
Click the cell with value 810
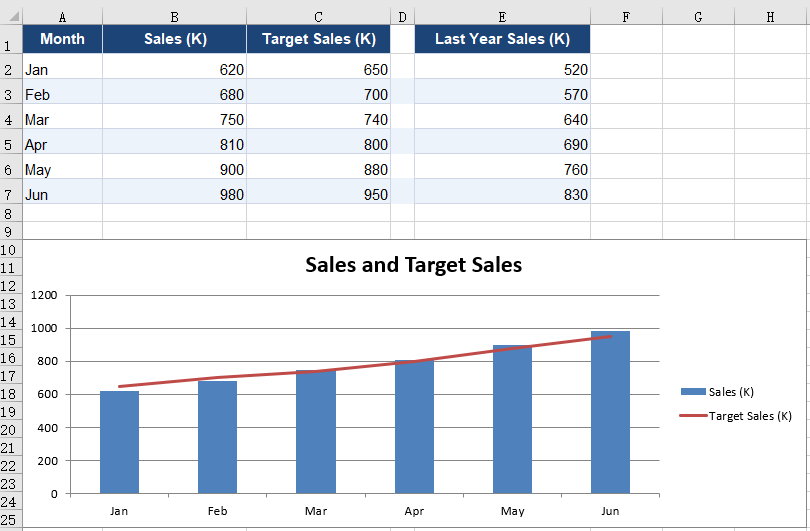175,142
